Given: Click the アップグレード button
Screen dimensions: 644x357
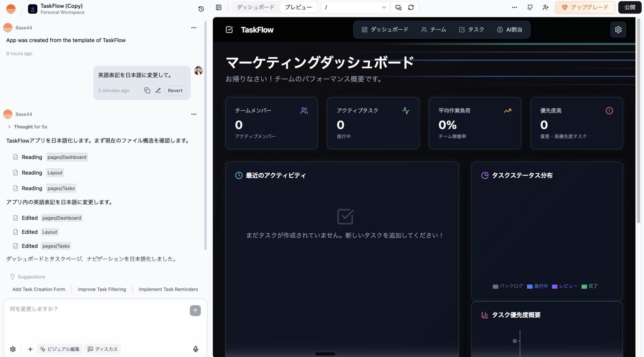Looking at the screenshot, I should click(x=585, y=7).
